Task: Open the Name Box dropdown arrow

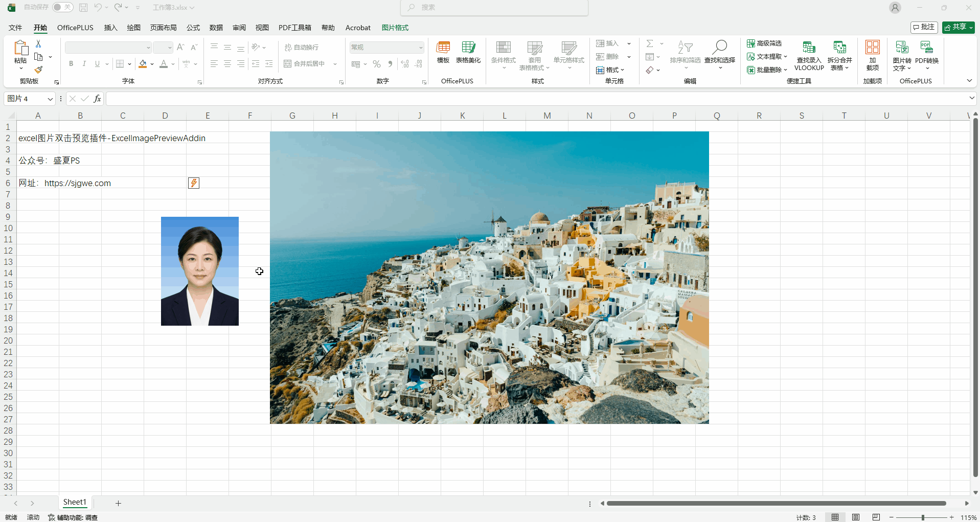Action: [50, 99]
